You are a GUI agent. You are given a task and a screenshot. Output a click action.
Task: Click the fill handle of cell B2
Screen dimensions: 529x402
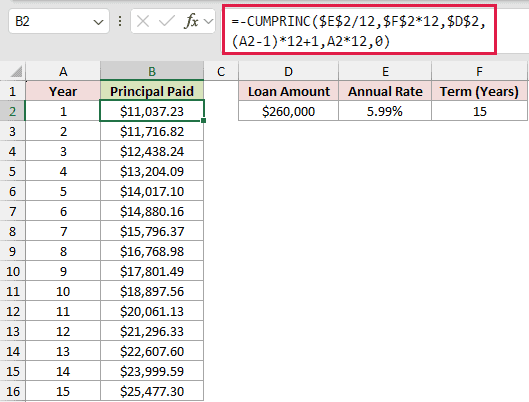(203, 120)
